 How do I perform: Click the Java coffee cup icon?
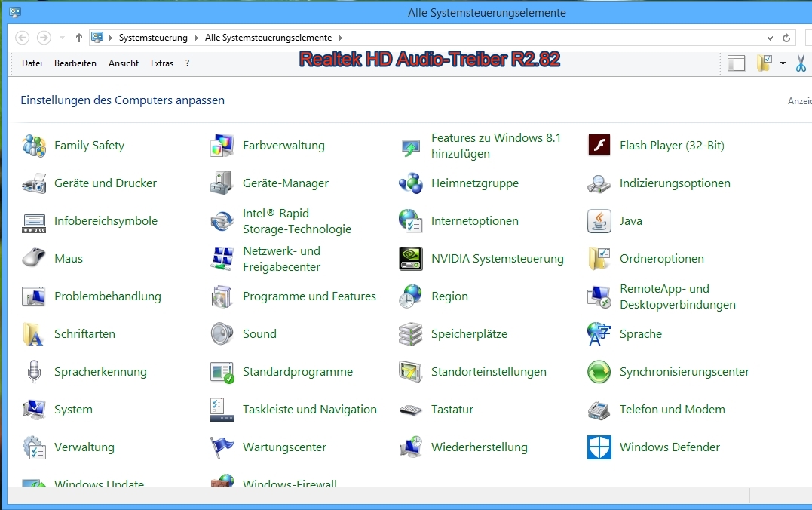[599, 221]
